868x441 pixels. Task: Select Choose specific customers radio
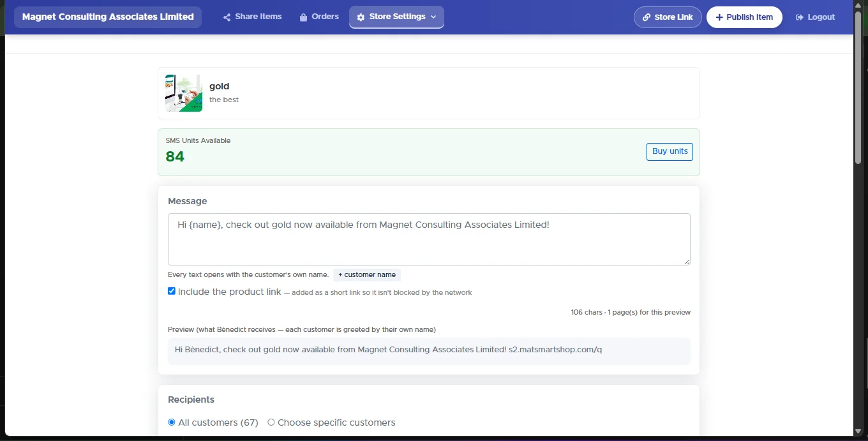click(x=271, y=422)
